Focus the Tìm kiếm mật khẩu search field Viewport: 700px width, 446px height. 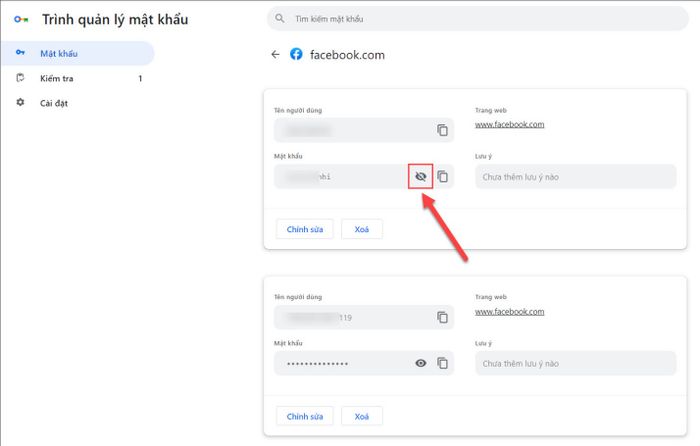click(x=477, y=19)
